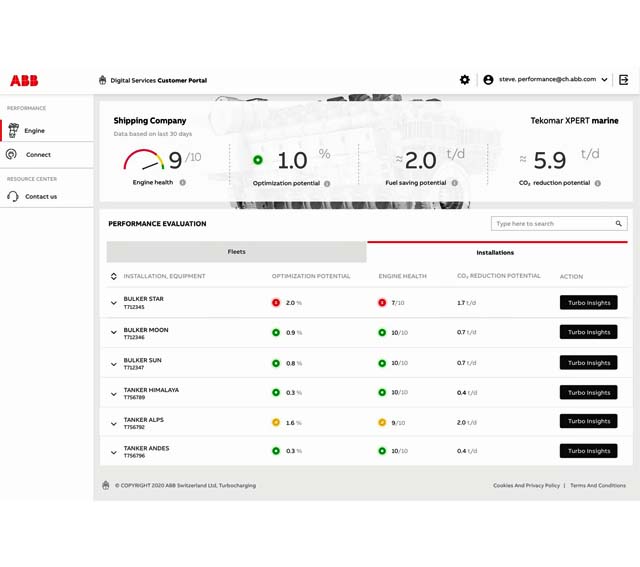Switch to the Fleets tab
The height and width of the screenshot is (567, 640).
(x=236, y=252)
